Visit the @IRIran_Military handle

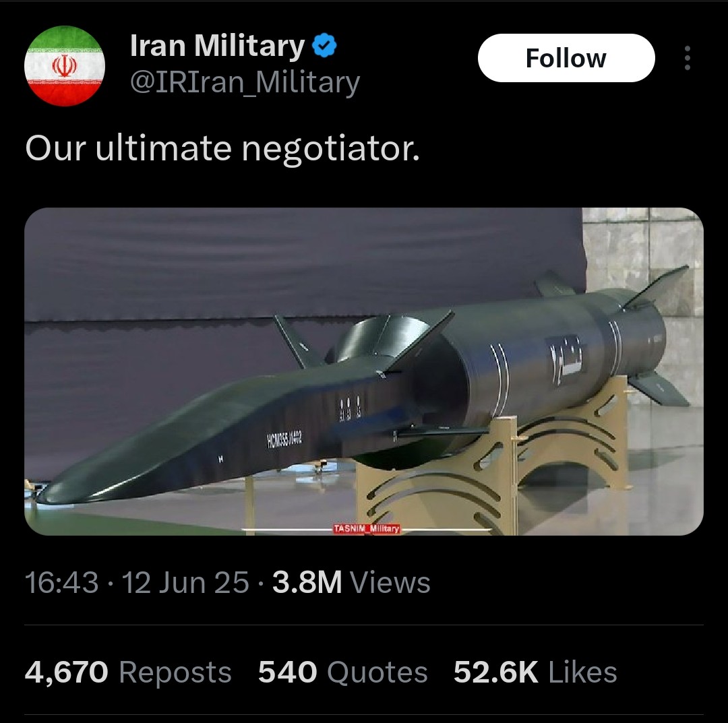point(245,82)
